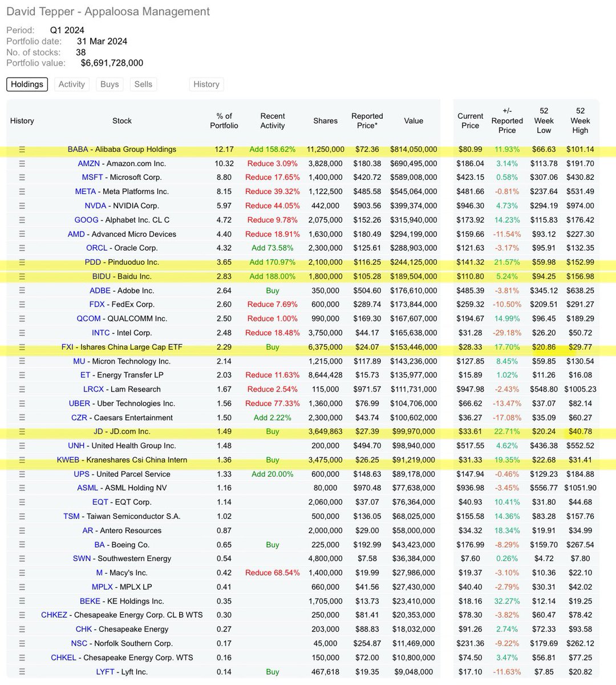Screen dimensions: 616x685
Task: Click the 'Reduce 68.54%' Macy's activity
Action: (273, 573)
